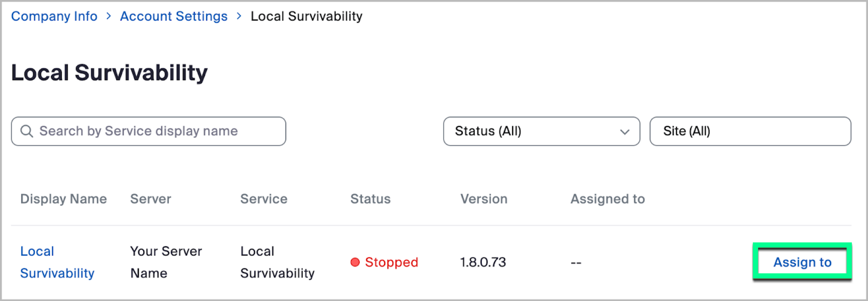Click the chevron after Company Info breadcrumb

[109, 16]
